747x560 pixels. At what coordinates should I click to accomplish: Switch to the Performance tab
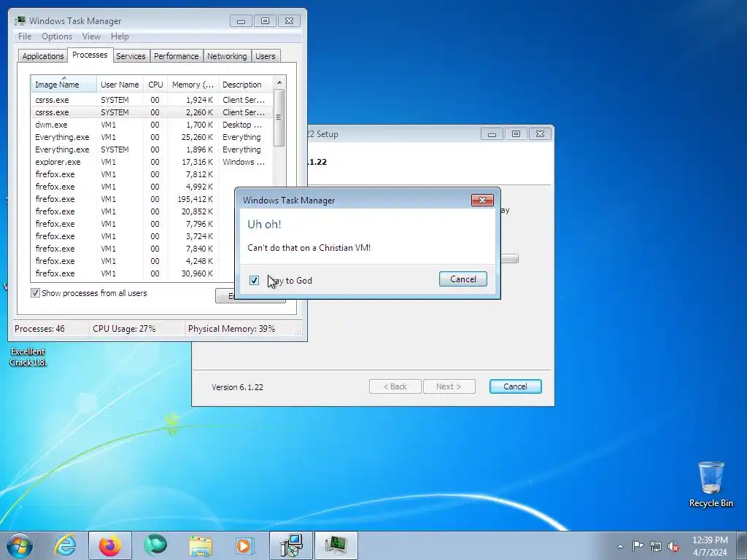click(177, 56)
